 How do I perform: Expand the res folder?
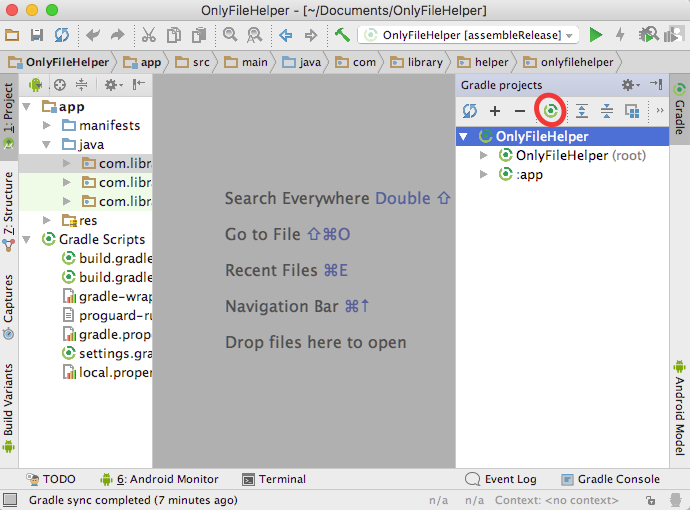click(46, 220)
